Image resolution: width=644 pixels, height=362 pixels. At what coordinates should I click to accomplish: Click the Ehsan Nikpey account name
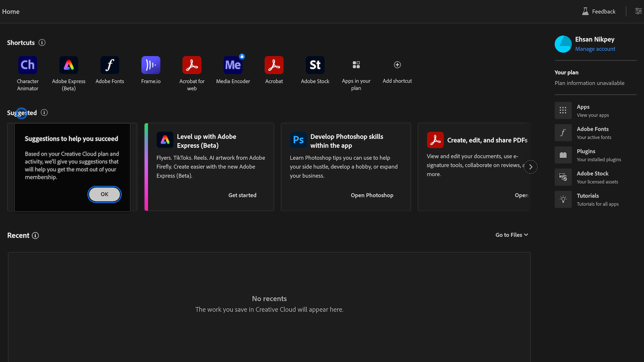(594, 39)
